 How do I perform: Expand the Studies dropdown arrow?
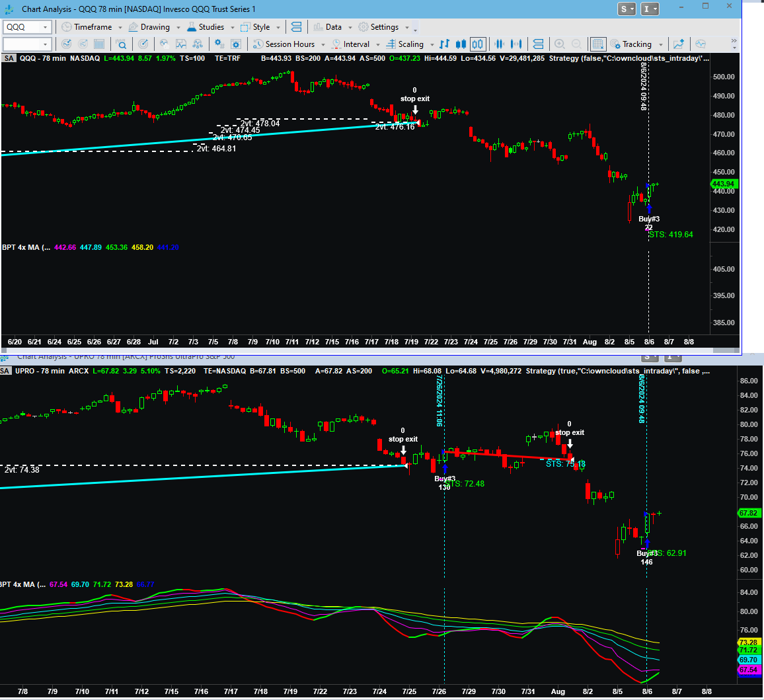233,28
